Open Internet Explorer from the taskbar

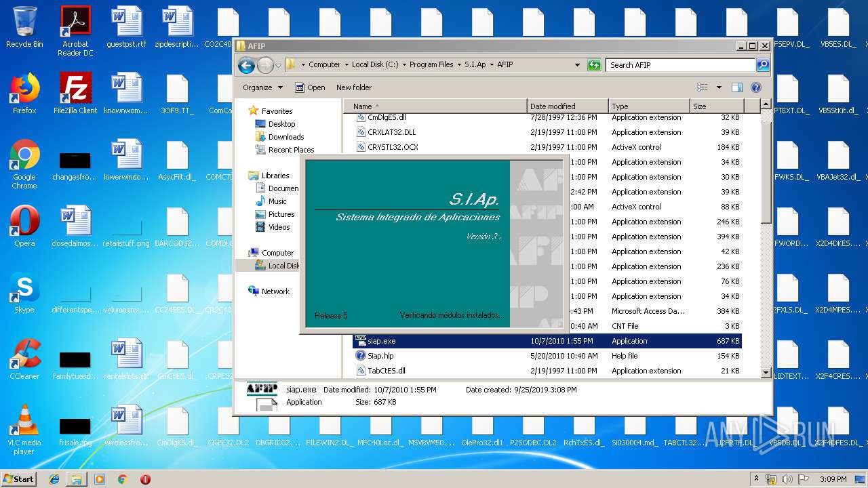coord(54,479)
